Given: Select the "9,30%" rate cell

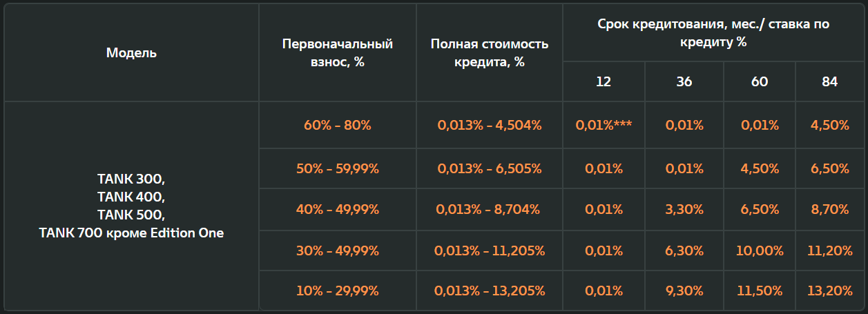Looking at the screenshot, I should (684, 291).
